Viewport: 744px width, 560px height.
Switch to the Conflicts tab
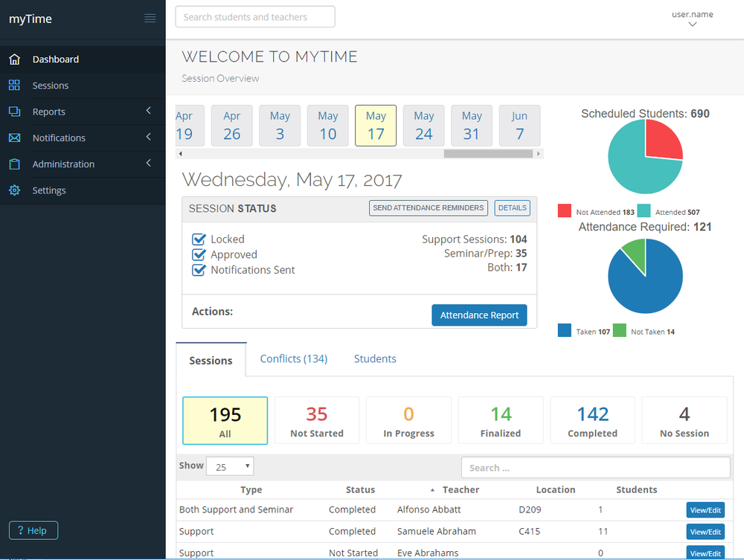coord(293,358)
